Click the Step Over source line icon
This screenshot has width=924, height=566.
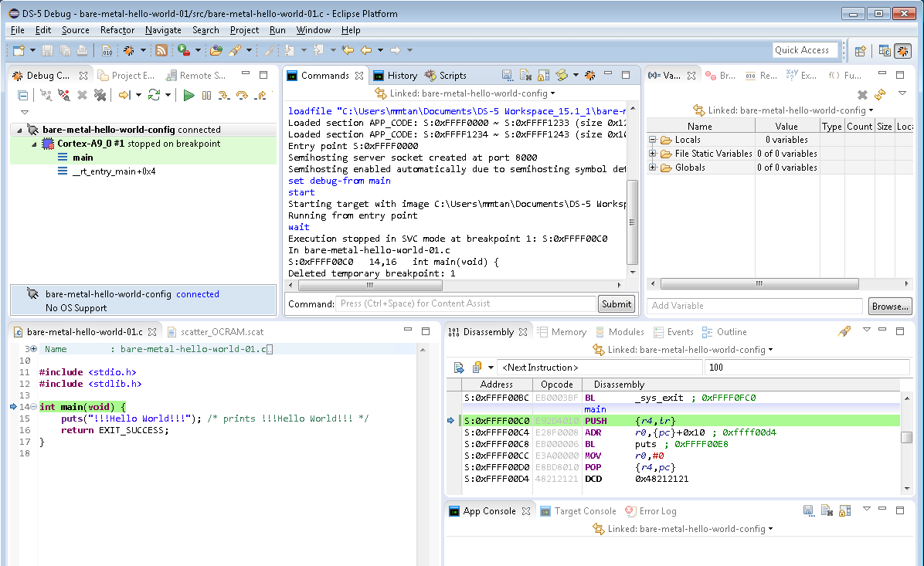click(x=242, y=95)
